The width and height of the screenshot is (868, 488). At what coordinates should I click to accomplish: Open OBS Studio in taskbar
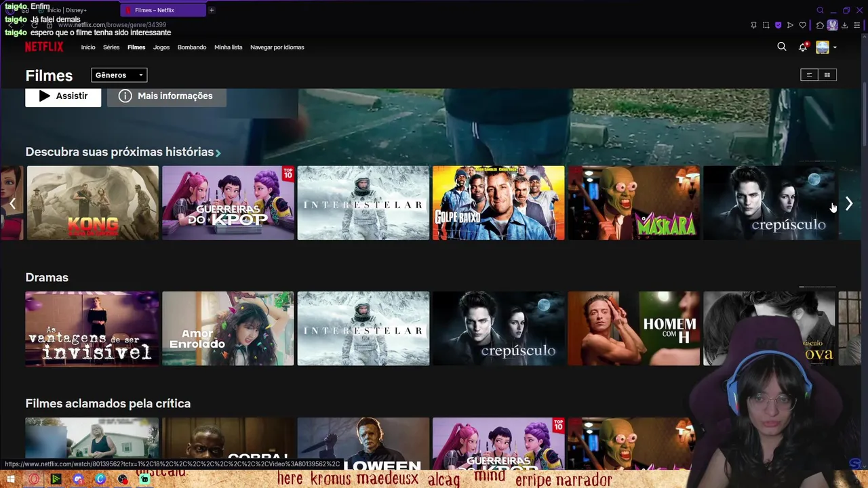tap(122, 479)
